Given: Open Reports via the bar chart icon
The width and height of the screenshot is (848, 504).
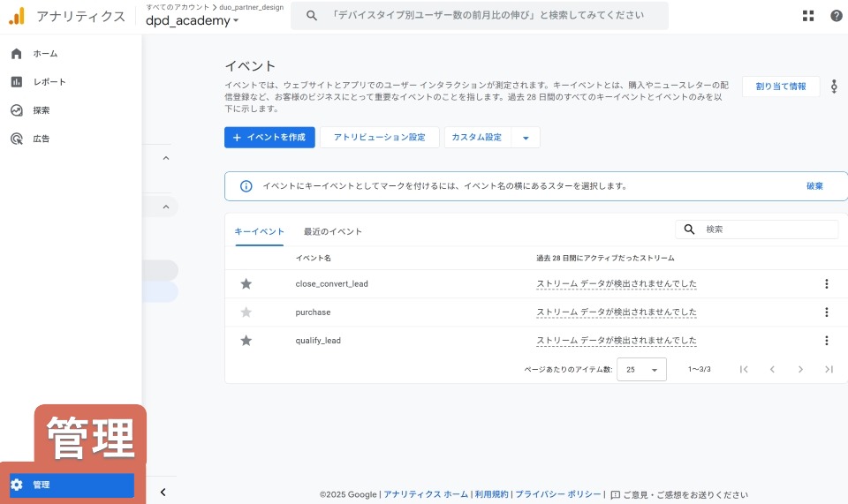Looking at the screenshot, I should coord(16,82).
